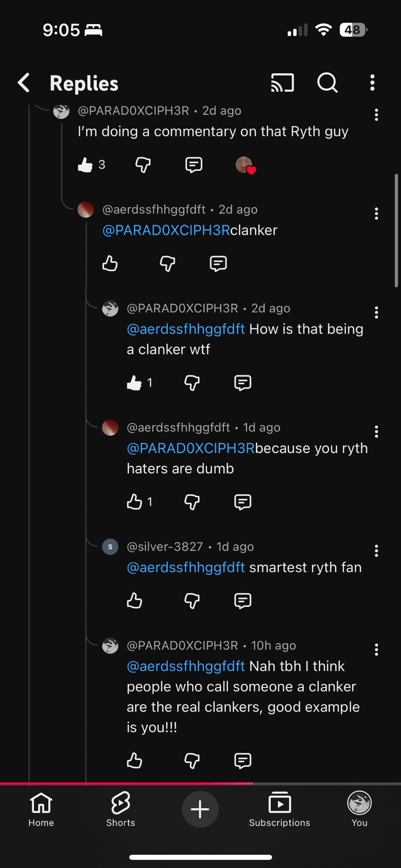
Task: Reply to the "commentary on that Ryth guy" comment
Action: pyautogui.click(x=193, y=164)
